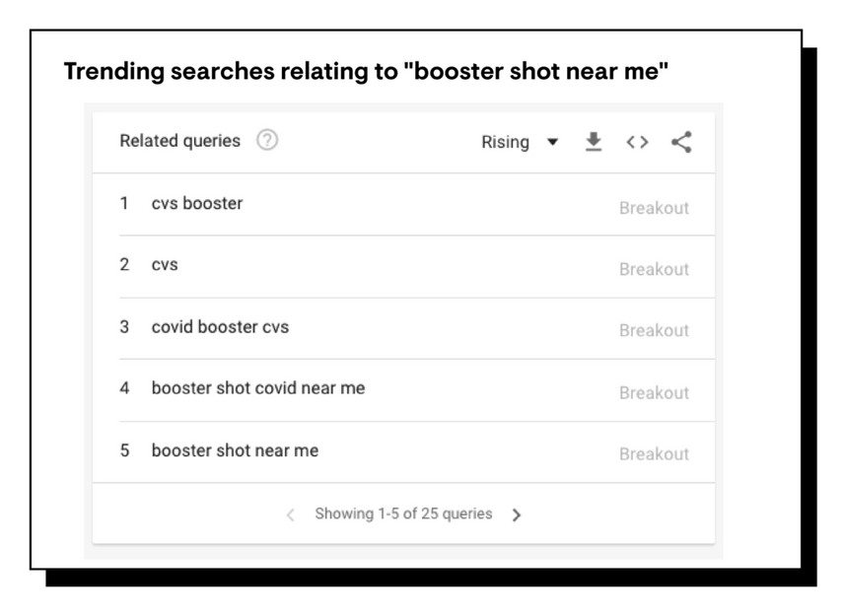Go to the next page of queries
Viewport: 844px width, 616px height.
click(517, 514)
